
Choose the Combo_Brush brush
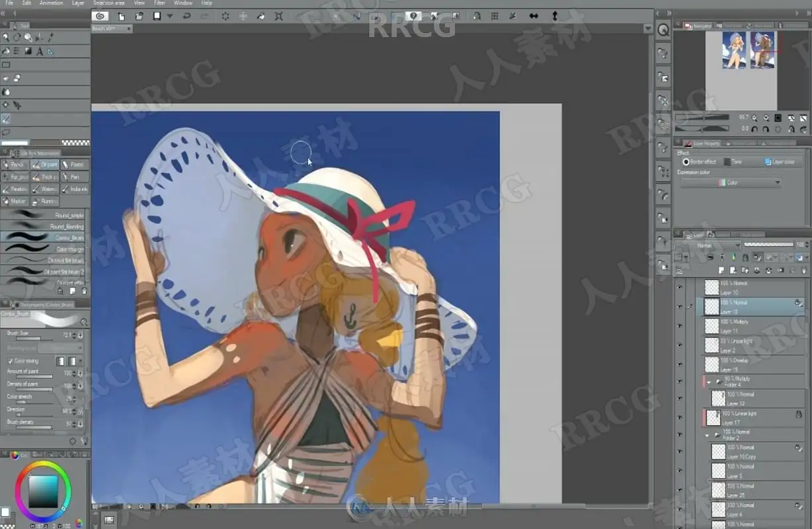coord(44,237)
